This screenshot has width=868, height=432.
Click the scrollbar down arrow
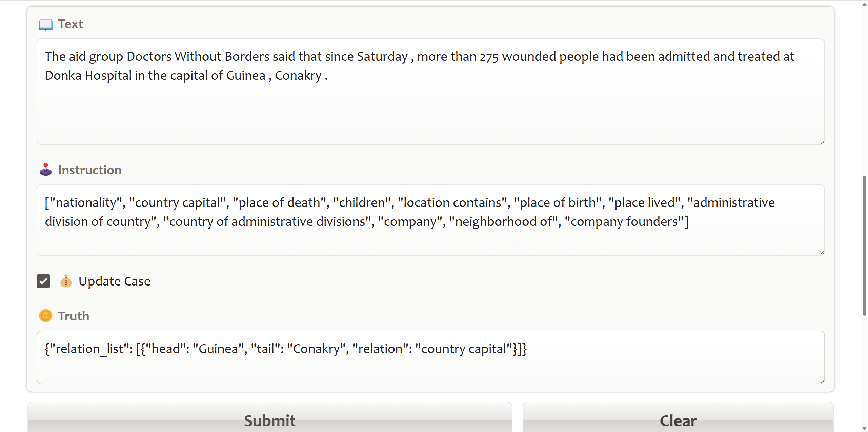(864, 428)
